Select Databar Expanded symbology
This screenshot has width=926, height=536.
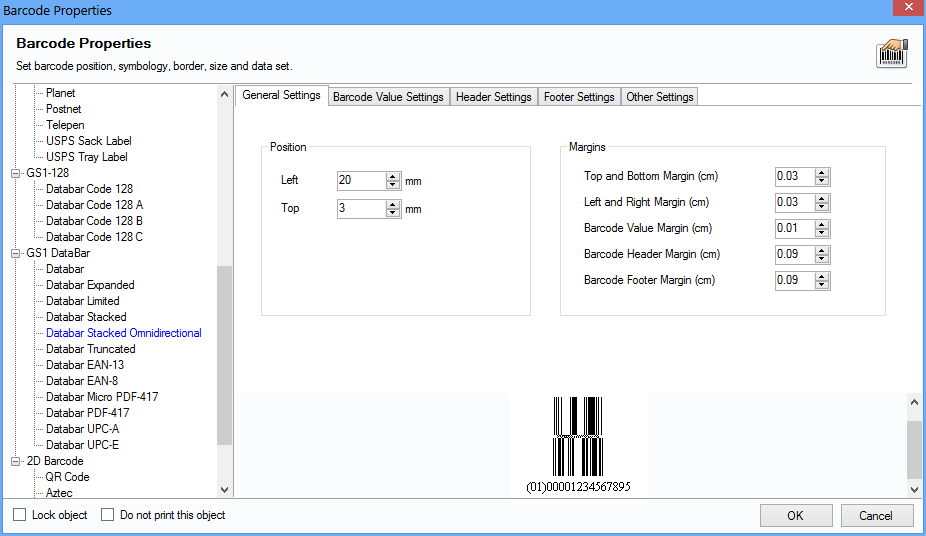[x=90, y=285]
